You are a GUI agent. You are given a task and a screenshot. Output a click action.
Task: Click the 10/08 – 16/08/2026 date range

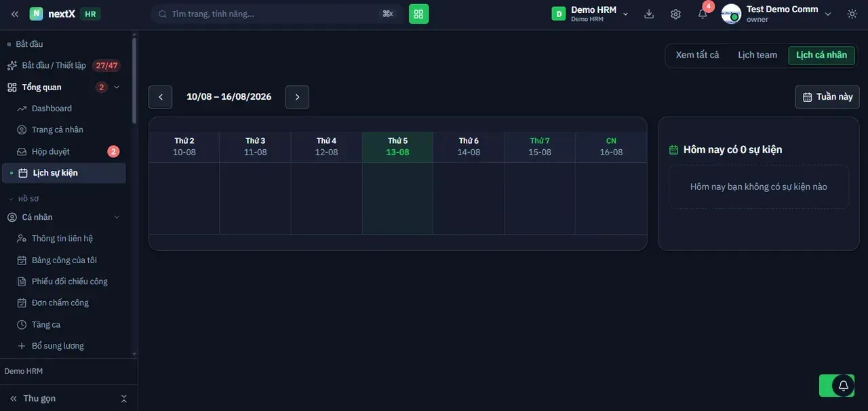(x=229, y=97)
